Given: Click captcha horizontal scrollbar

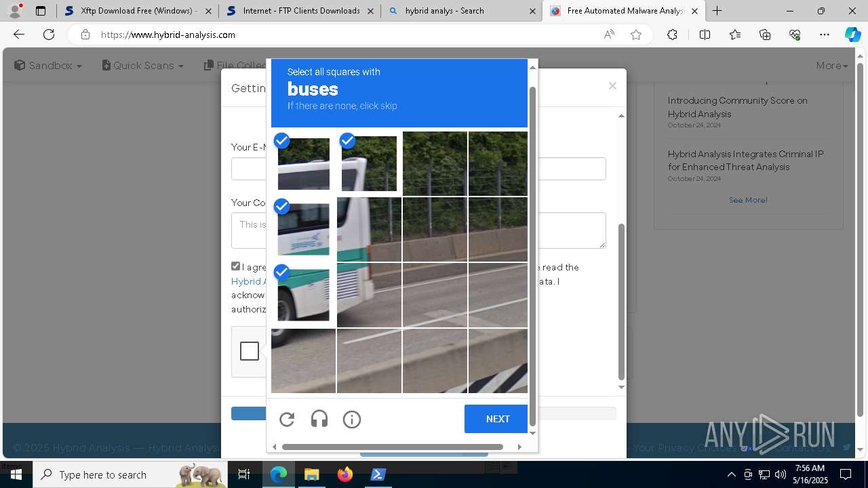Looking at the screenshot, I should tap(392, 447).
